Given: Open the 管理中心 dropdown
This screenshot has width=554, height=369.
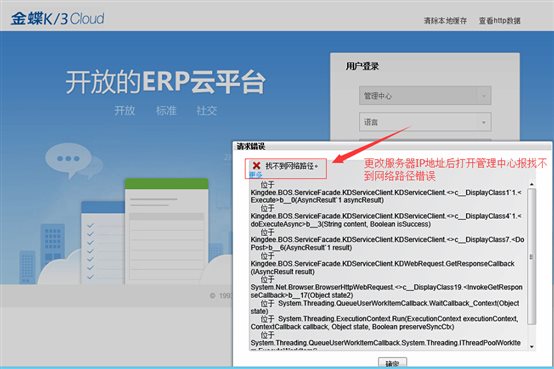Looking at the screenshot, I should [x=425, y=95].
